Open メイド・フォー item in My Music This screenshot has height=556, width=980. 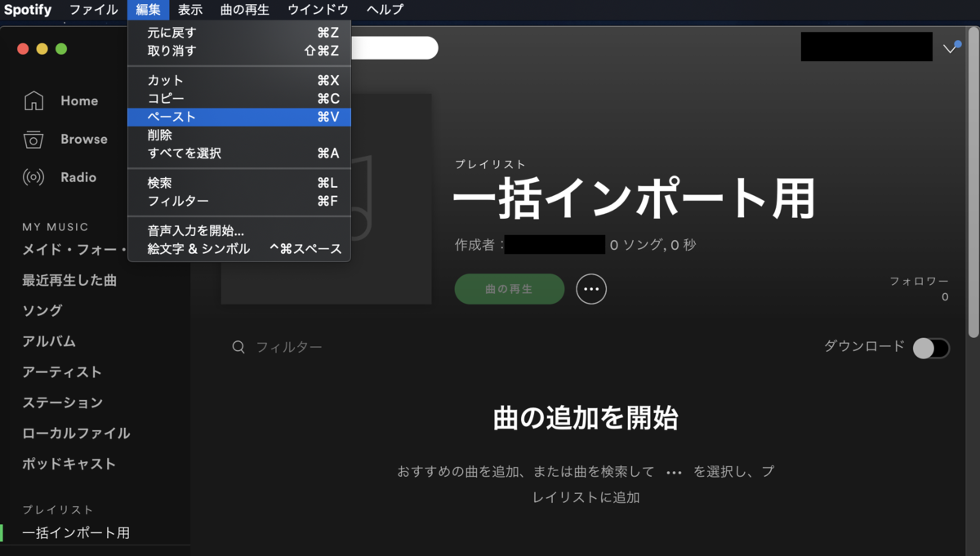74,249
